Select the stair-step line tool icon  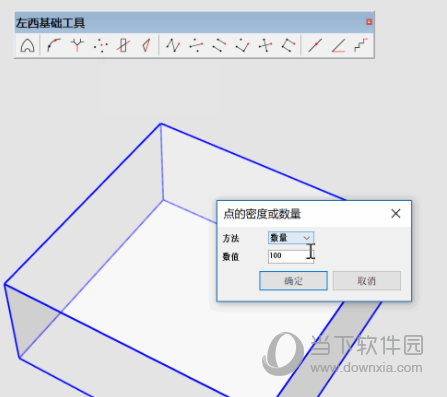click(361, 45)
